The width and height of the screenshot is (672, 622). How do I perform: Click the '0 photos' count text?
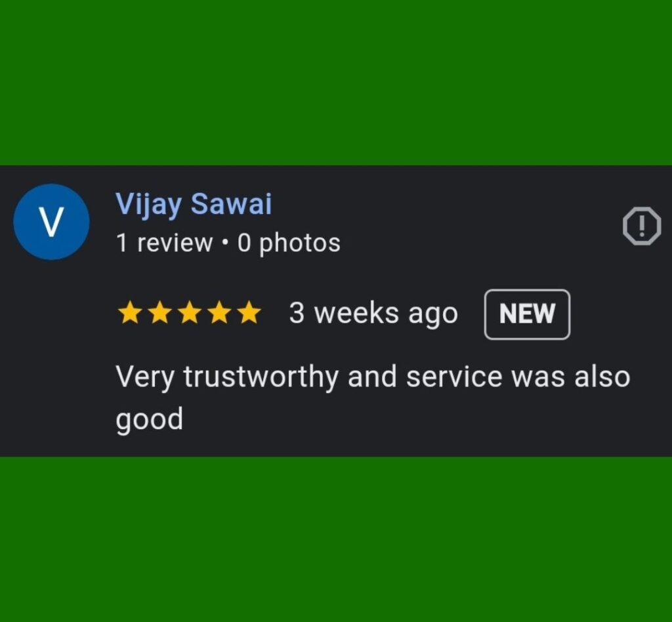[x=289, y=243]
